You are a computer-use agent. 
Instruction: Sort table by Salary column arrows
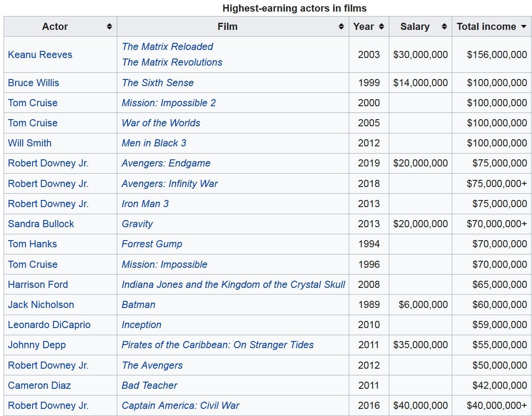point(444,26)
